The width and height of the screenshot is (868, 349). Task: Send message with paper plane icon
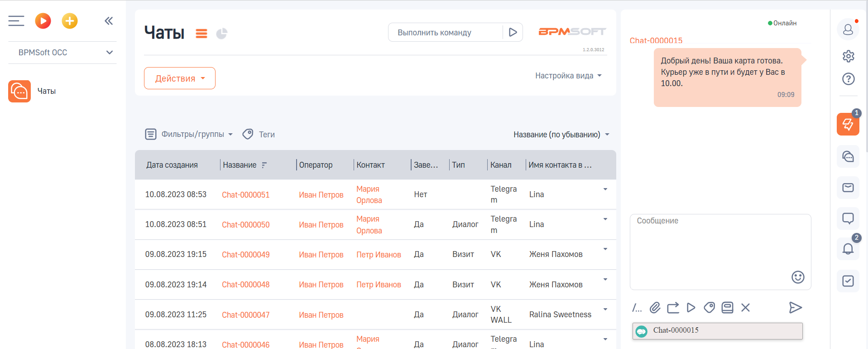[x=796, y=308]
